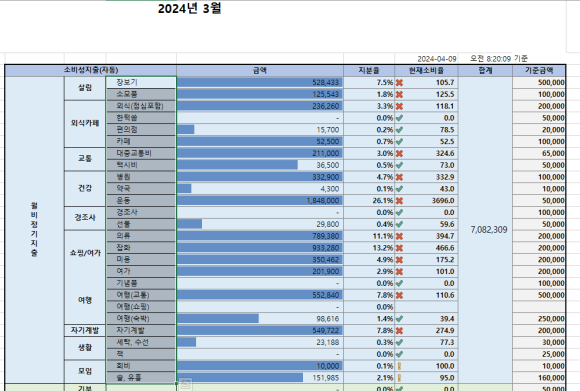Click the 118.1 current rate cell
The image size is (580, 391).
click(x=426, y=106)
